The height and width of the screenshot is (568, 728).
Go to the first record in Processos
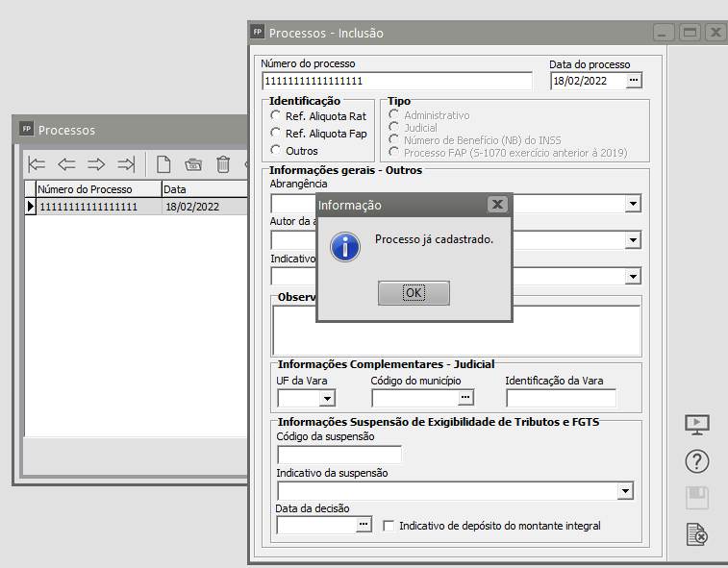pyautogui.click(x=38, y=163)
